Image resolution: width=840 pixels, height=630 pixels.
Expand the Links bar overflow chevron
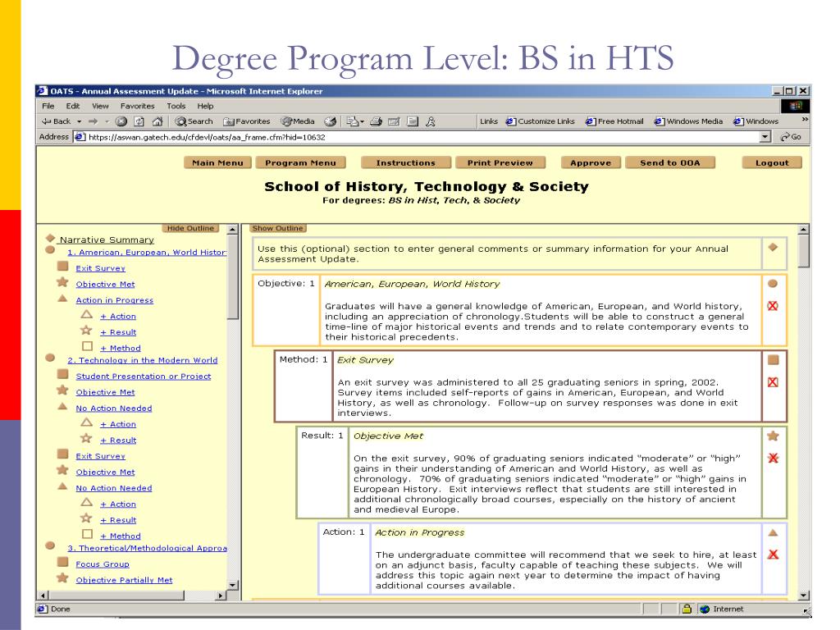[805, 119]
